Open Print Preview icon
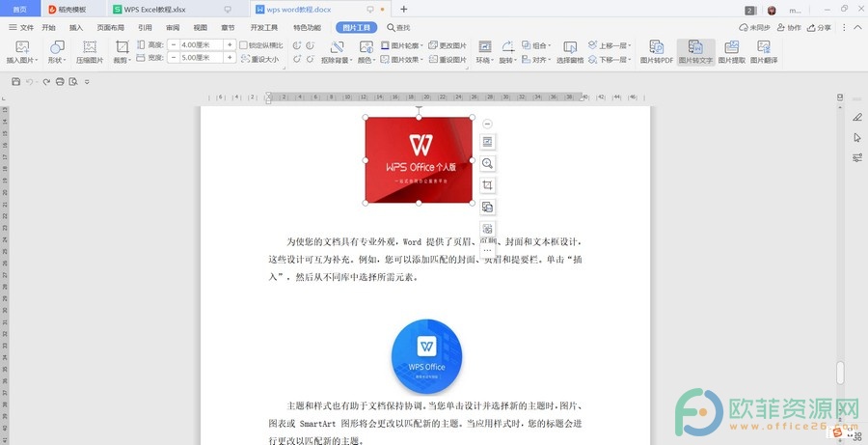Viewport: 868px width, 445px height. pos(73,81)
